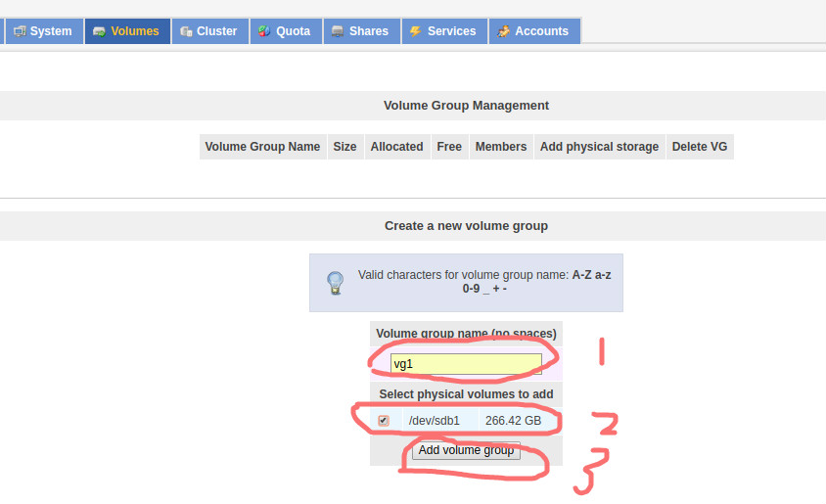Click the Services lightning bolt icon
Screen dimensions: 826x504
pyautogui.click(x=415, y=31)
